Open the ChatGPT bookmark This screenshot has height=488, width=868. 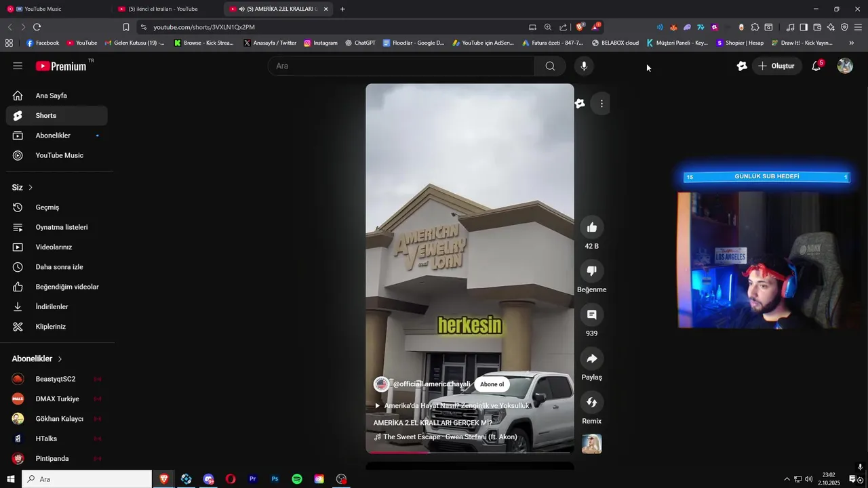pos(360,43)
